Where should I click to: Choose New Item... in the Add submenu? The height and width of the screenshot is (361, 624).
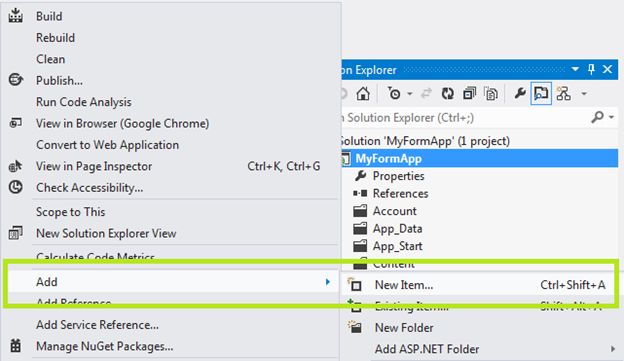click(478, 285)
